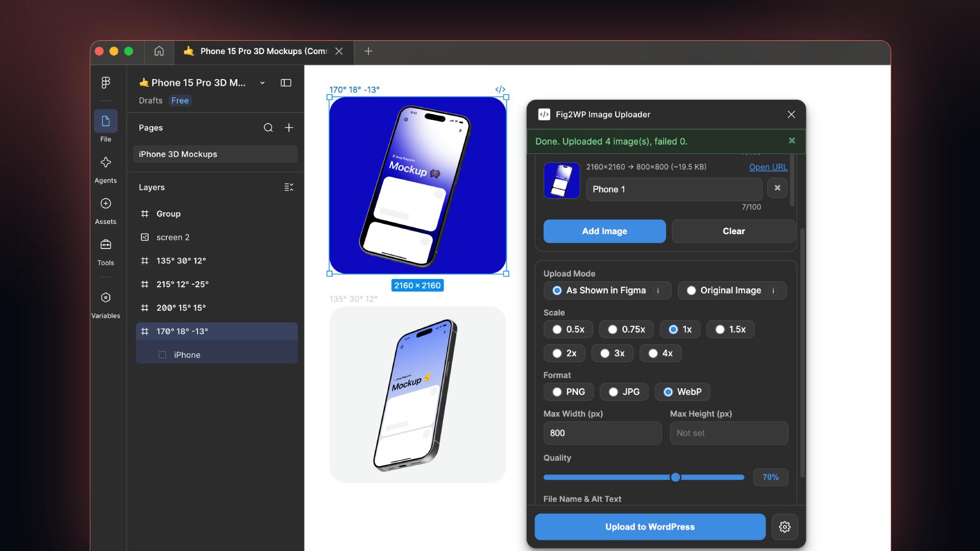Show info for As Shown in Figma

point(658,291)
